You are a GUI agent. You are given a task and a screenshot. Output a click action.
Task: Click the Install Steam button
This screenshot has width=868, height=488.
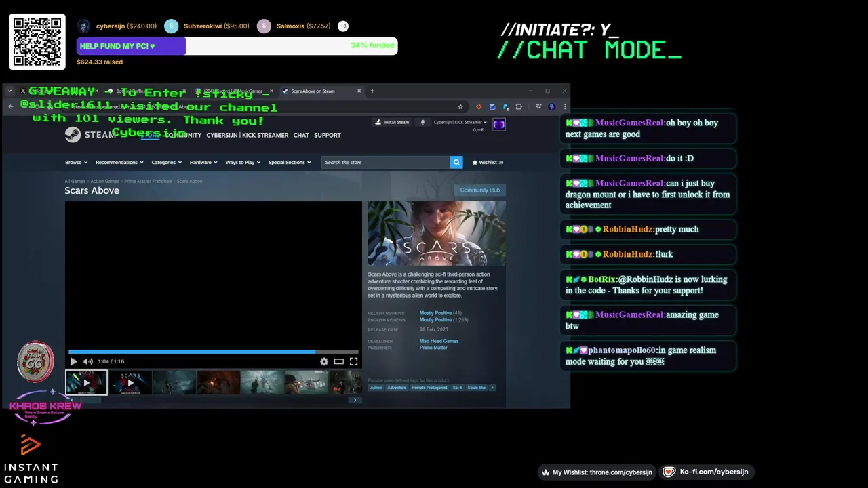point(393,122)
